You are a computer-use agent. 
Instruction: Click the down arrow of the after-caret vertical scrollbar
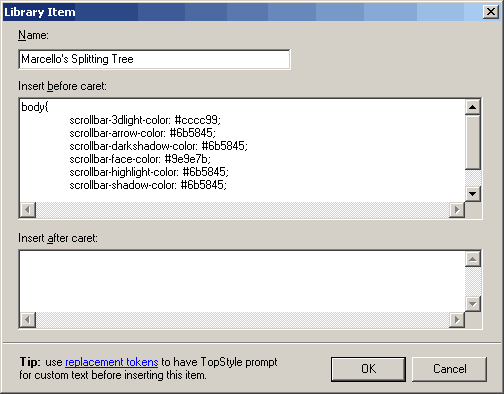[x=472, y=304]
